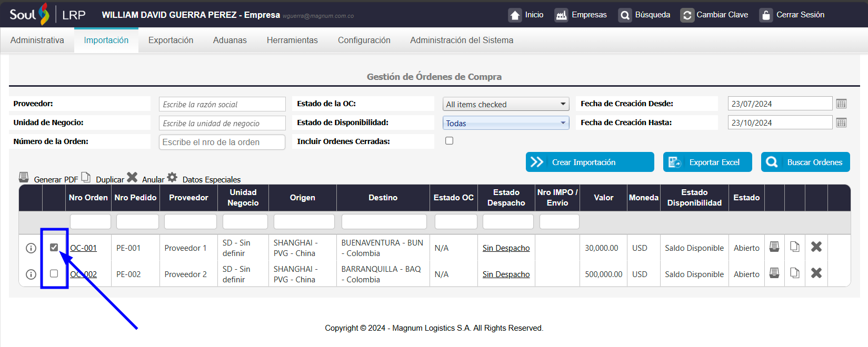Open the Exportación menu tab
The height and width of the screenshot is (347, 868).
(x=171, y=40)
